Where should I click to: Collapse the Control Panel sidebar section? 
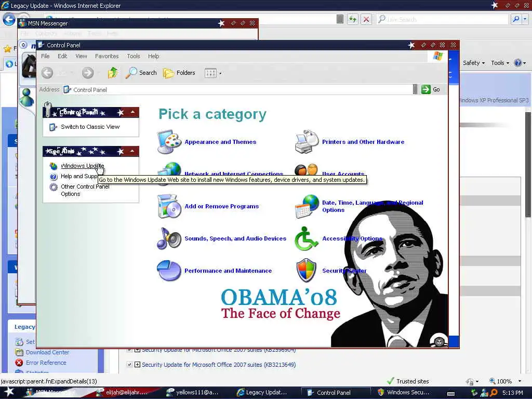click(x=132, y=112)
